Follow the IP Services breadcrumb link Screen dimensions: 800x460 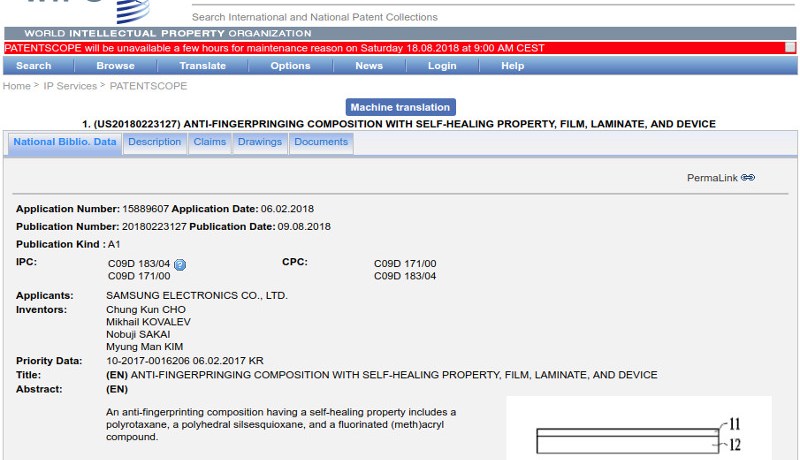[70, 86]
